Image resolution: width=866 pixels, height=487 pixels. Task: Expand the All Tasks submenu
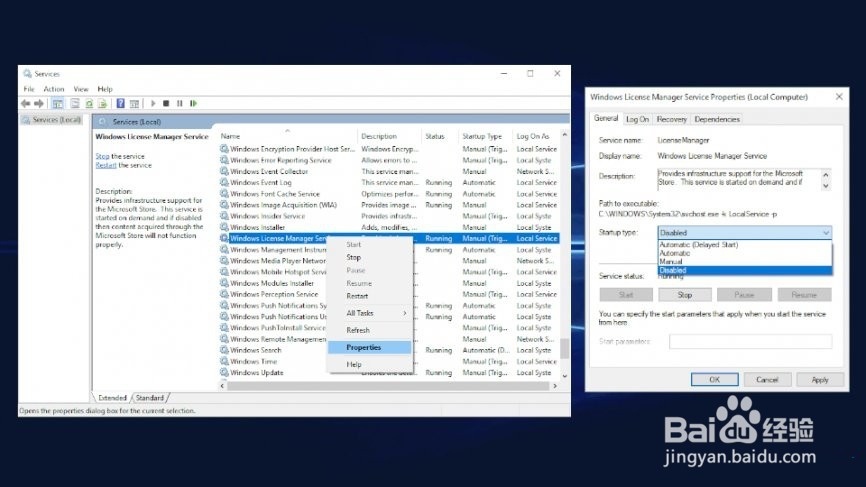click(x=370, y=313)
